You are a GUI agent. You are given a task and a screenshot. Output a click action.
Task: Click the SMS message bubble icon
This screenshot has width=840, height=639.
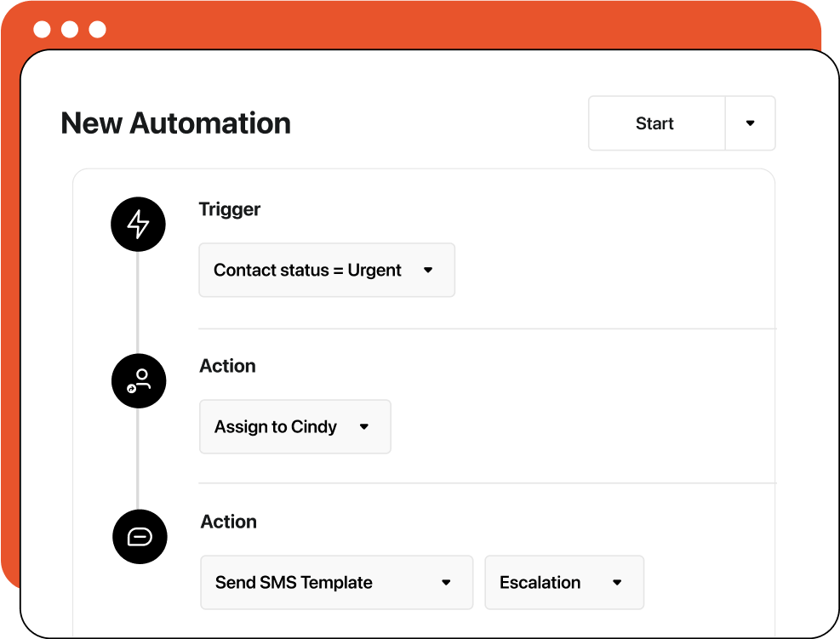140,537
